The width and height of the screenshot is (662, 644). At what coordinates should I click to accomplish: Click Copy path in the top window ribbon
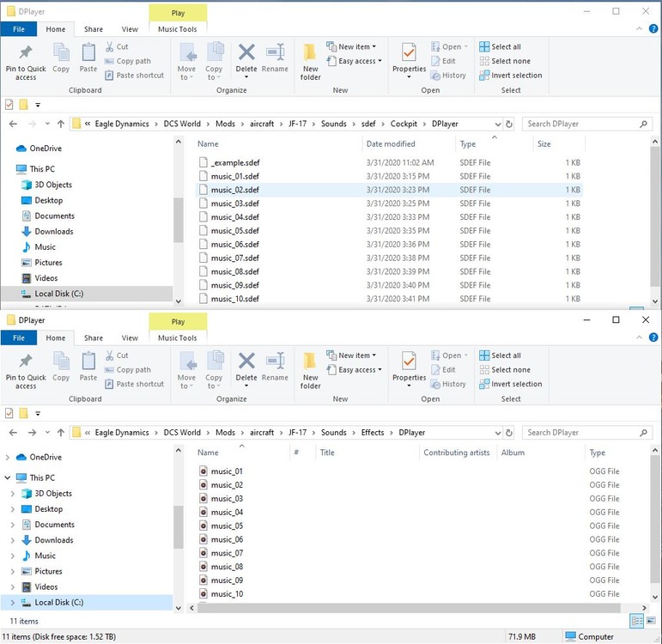(x=128, y=61)
